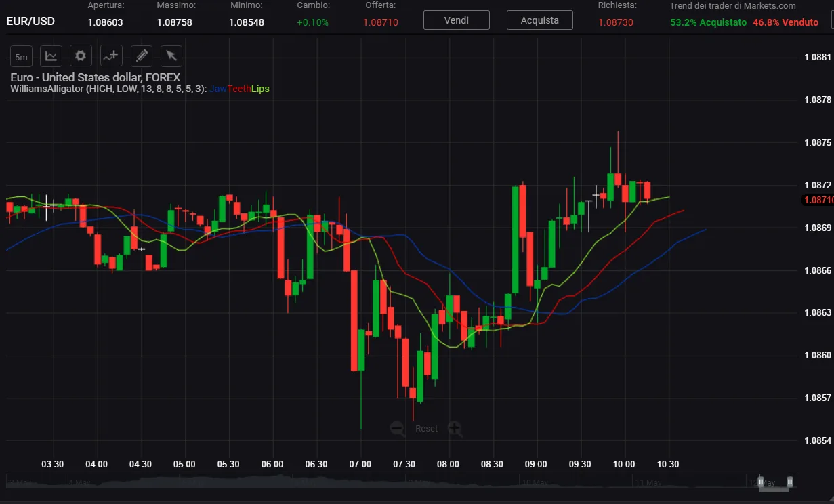Open the add indicators icon

tap(111, 56)
